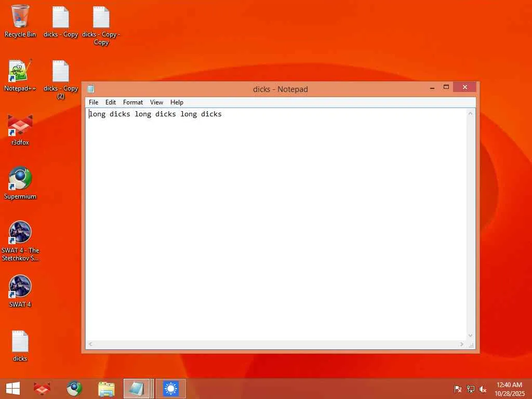Click the blue sun app on the taskbar
This screenshot has width=532, height=399.
[171, 389]
